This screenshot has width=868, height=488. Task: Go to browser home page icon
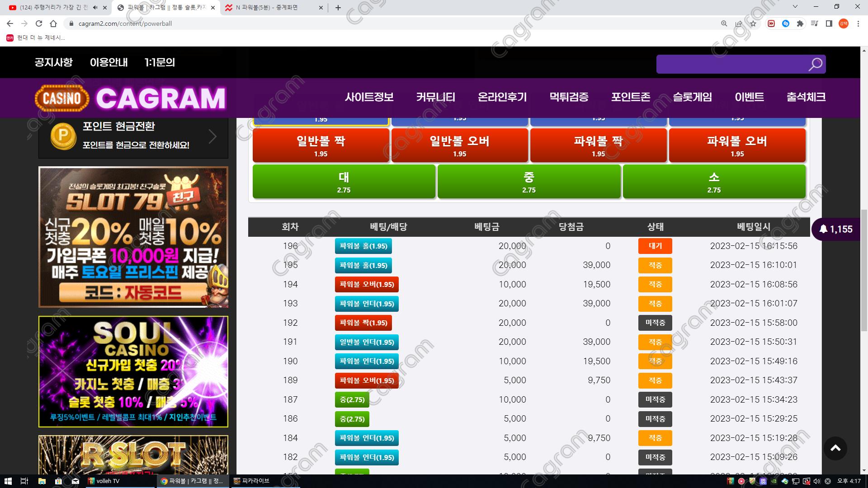(x=53, y=23)
